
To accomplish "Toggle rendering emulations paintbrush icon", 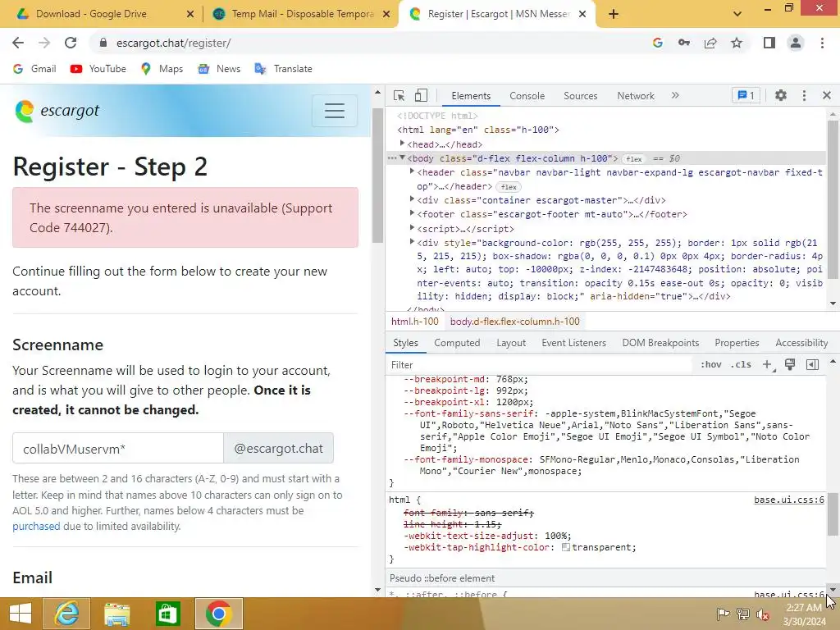I will pos(790,365).
